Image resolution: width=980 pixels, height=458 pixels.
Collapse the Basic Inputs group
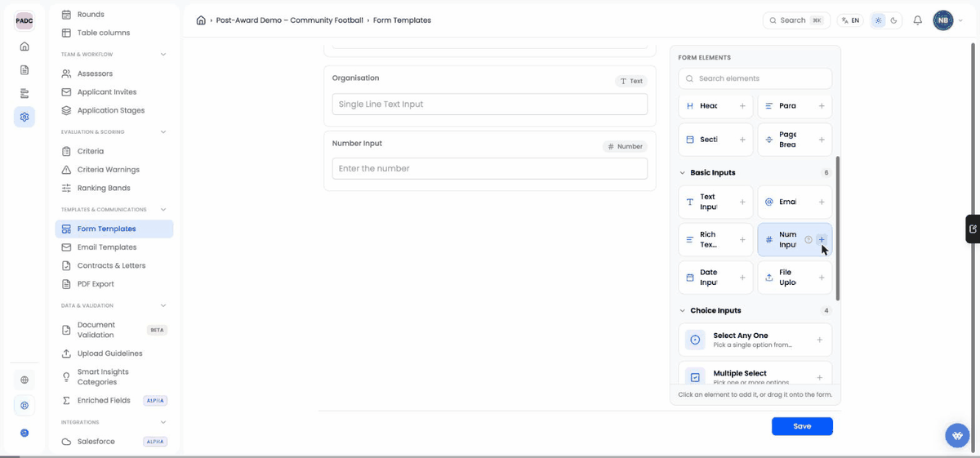click(x=683, y=173)
